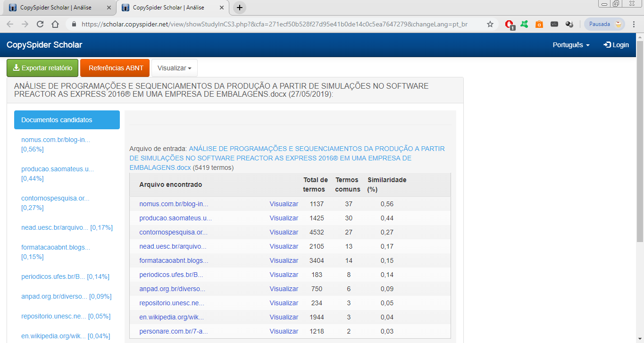Image resolution: width=644 pixels, height=343 pixels.
Task: Click the Pausada profile button
Action: (604, 24)
